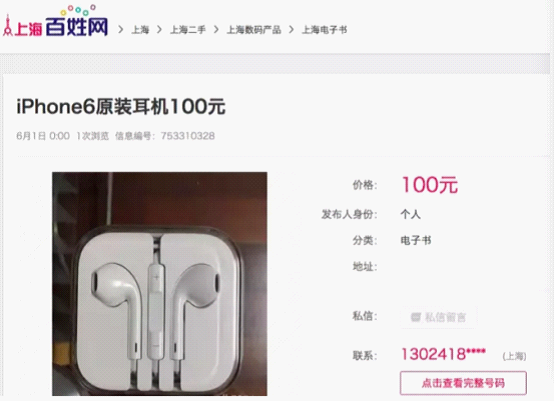Click message icon in 私信留言 button
This screenshot has height=402, width=554.
click(x=416, y=317)
